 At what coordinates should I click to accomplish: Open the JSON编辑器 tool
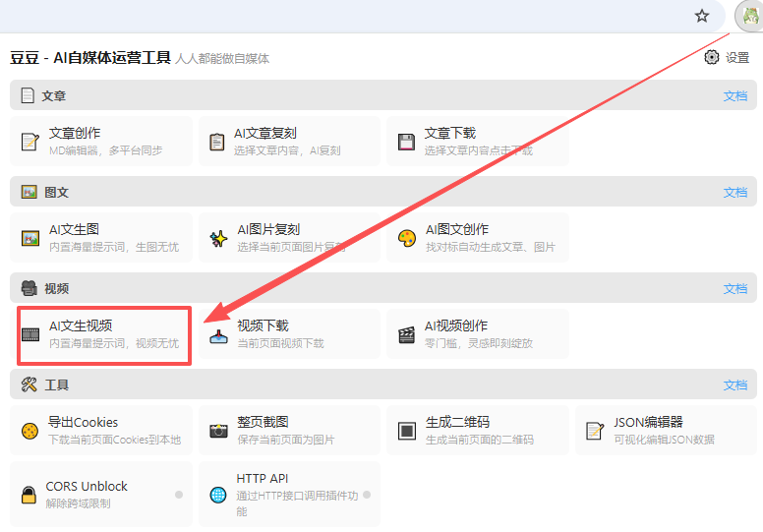[x=666, y=431]
